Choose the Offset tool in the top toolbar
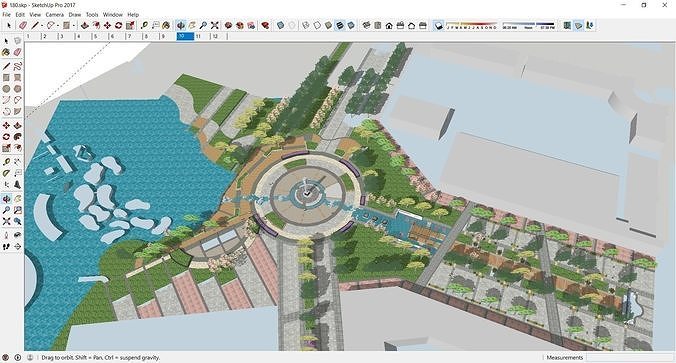Viewport: 676px width, 363px height. click(96, 25)
